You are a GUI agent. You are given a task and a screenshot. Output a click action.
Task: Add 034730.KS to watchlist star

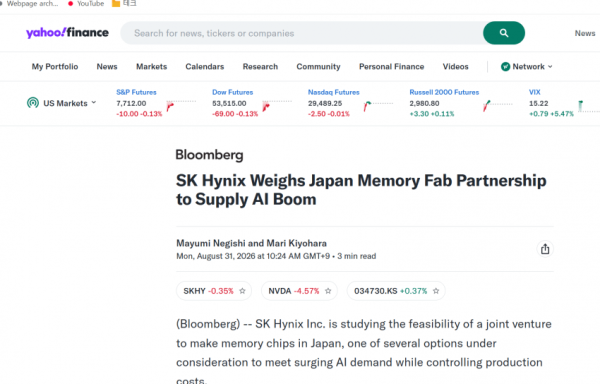tap(436, 291)
